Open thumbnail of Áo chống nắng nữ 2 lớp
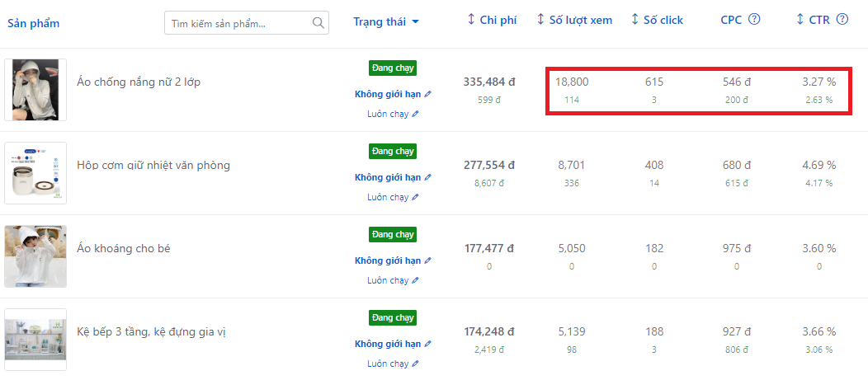Viewport: 868px width, 380px height. tap(35, 90)
